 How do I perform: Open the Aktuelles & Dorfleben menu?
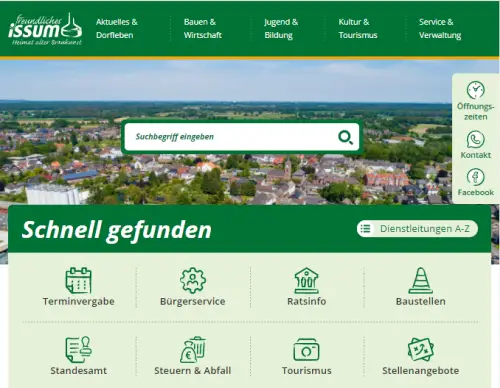(117, 29)
